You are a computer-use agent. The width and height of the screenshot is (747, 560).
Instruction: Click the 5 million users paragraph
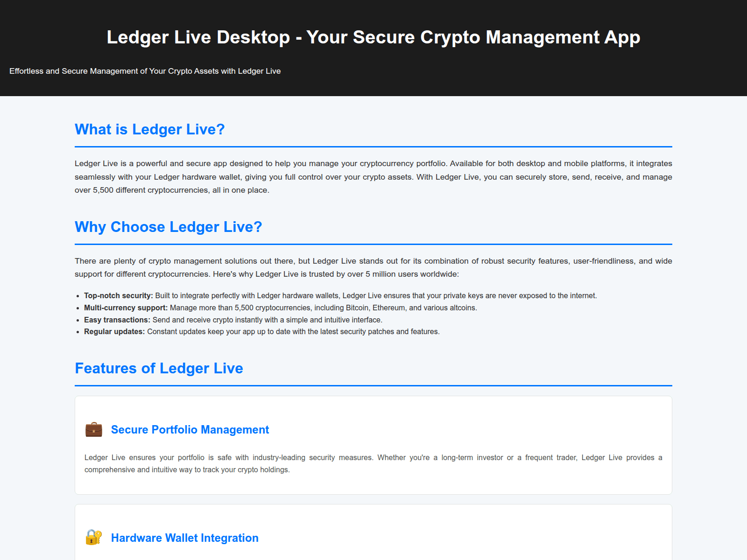tap(373, 267)
